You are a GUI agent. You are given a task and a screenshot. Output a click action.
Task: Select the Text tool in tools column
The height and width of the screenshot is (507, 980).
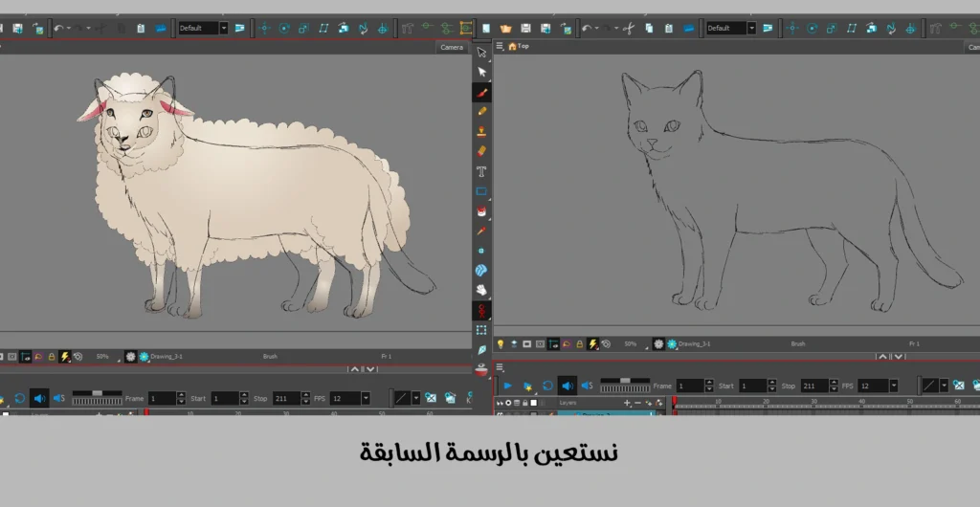tap(481, 171)
